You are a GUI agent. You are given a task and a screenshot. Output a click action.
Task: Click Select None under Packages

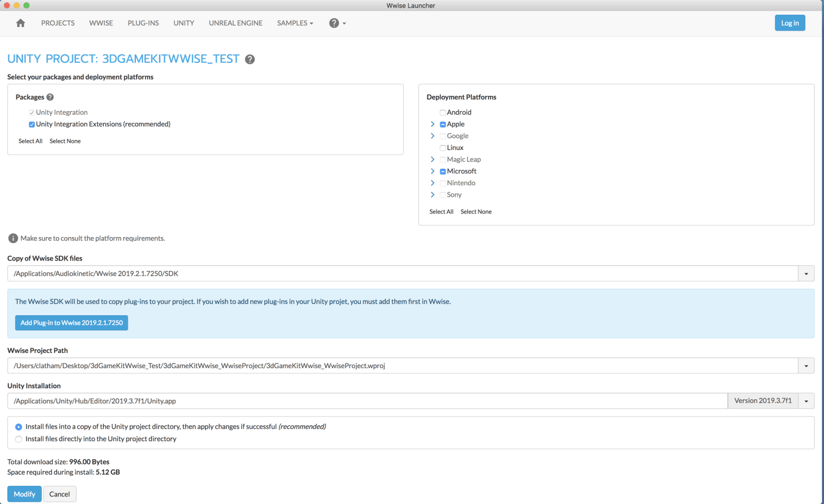pos(65,141)
